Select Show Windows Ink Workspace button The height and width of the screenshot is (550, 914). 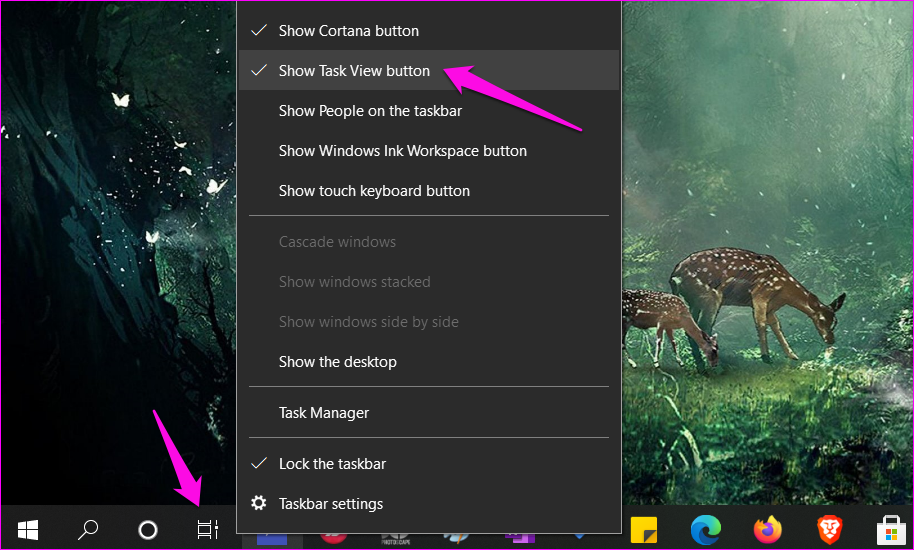click(x=402, y=151)
